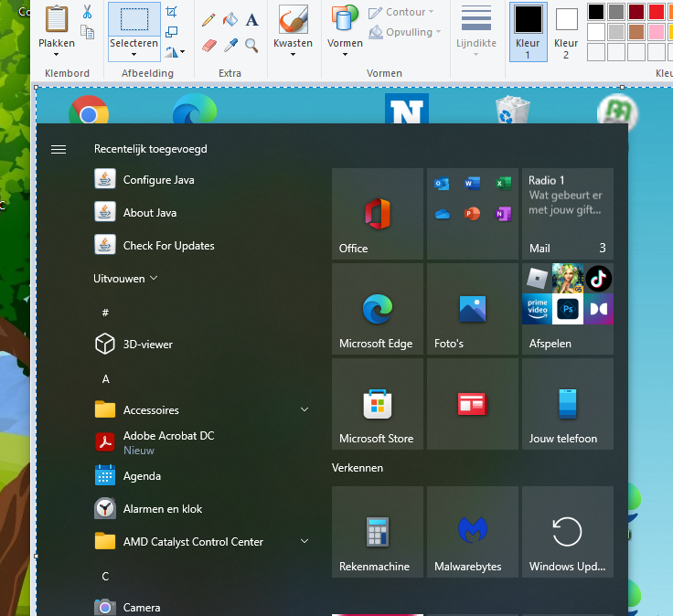The width and height of the screenshot is (673, 616).
Task: Expand the Selecteren dropdown arrow
Action: [134, 54]
